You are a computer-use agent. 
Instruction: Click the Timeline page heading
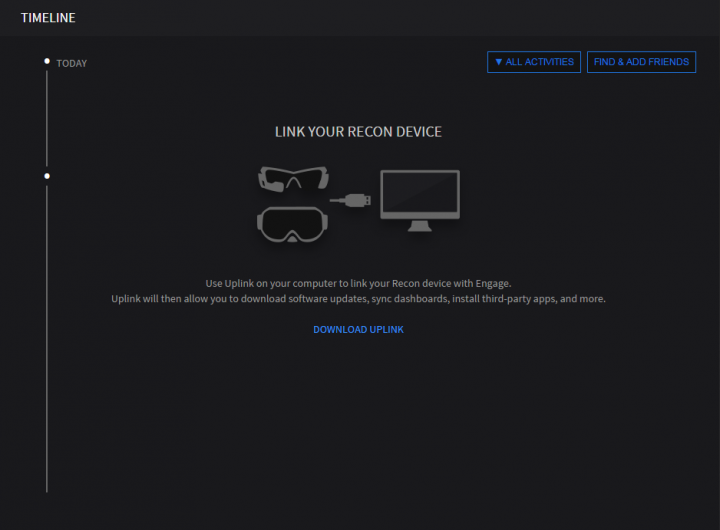pos(48,18)
